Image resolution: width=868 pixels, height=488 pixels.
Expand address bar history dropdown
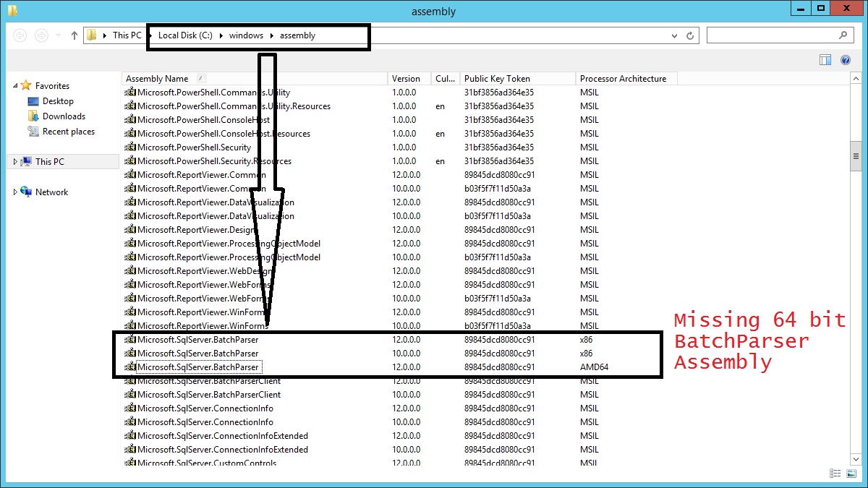click(x=675, y=35)
